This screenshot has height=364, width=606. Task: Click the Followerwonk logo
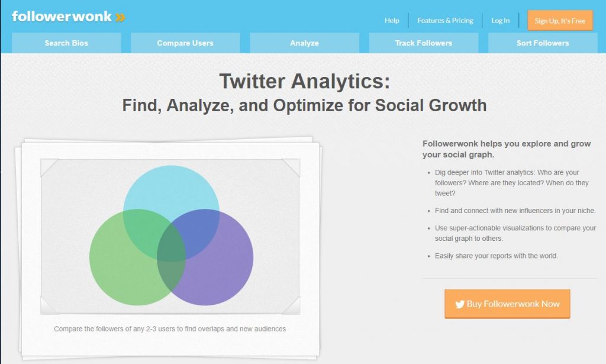point(69,17)
